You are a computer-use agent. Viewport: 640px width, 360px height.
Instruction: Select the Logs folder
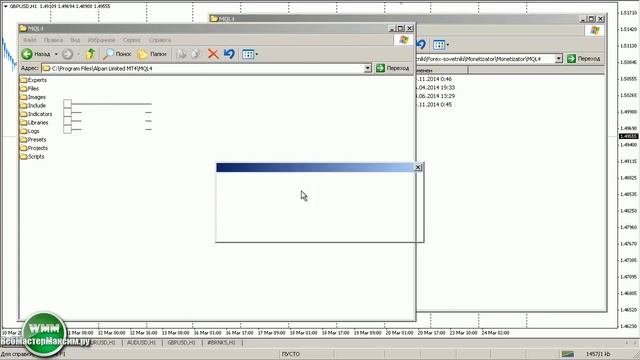click(x=30, y=131)
